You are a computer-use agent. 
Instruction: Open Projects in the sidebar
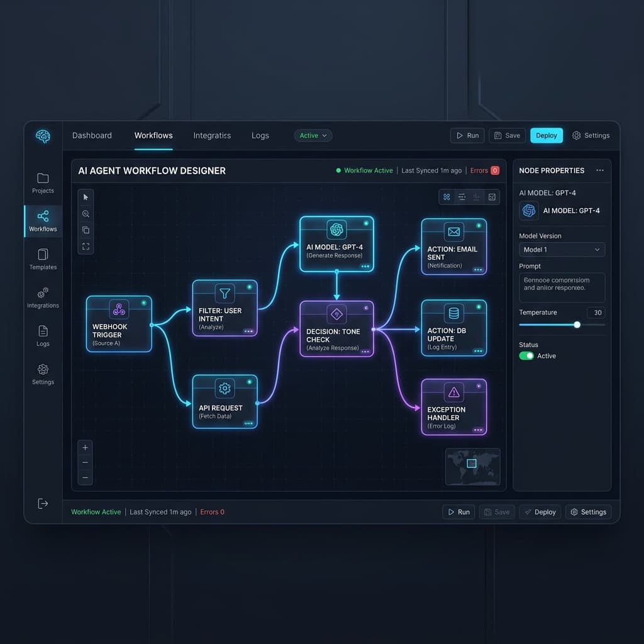(x=43, y=183)
